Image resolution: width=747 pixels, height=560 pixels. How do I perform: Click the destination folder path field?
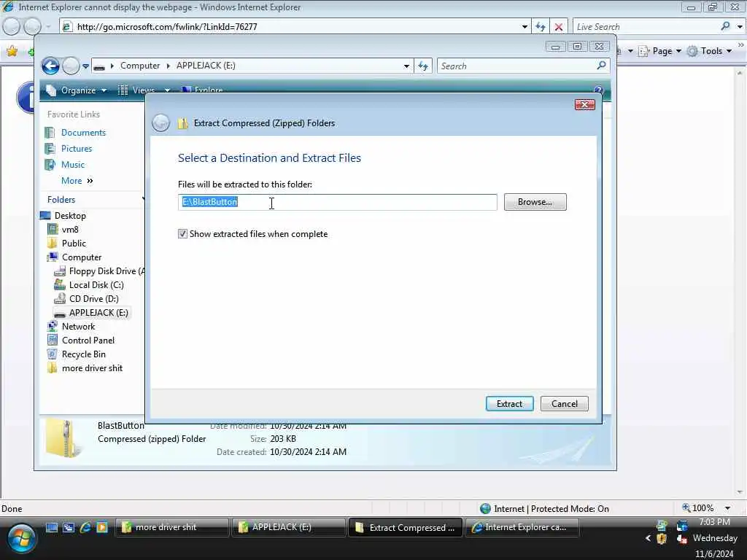(x=337, y=202)
